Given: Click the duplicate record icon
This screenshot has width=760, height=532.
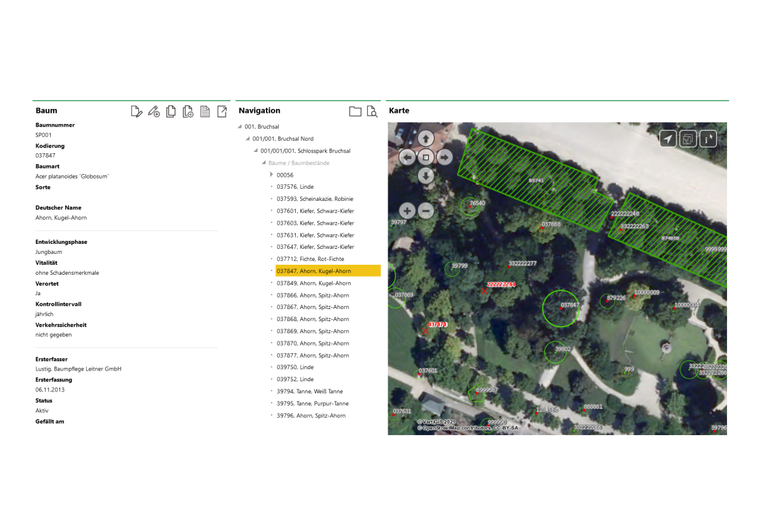Looking at the screenshot, I should click(171, 111).
